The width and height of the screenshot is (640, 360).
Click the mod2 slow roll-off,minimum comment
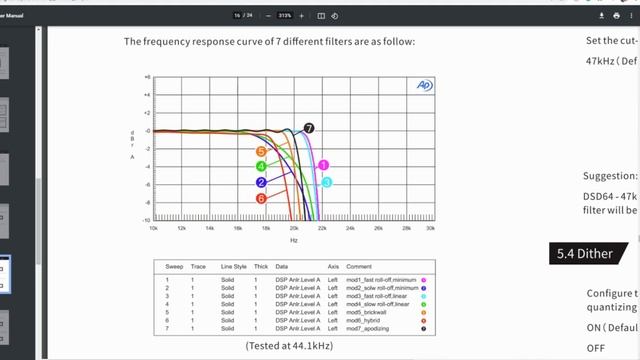382,288
